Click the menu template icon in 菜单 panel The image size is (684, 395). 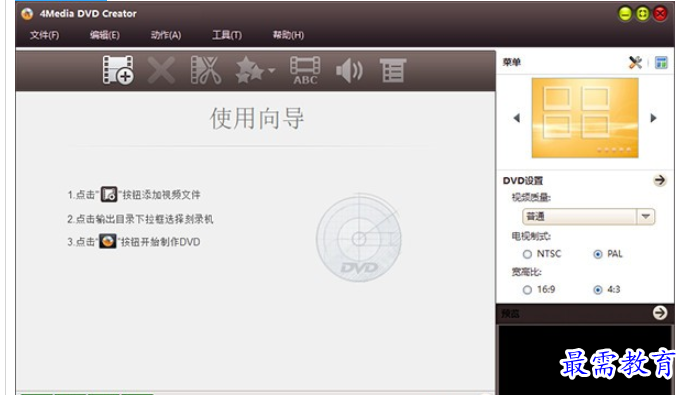661,62
